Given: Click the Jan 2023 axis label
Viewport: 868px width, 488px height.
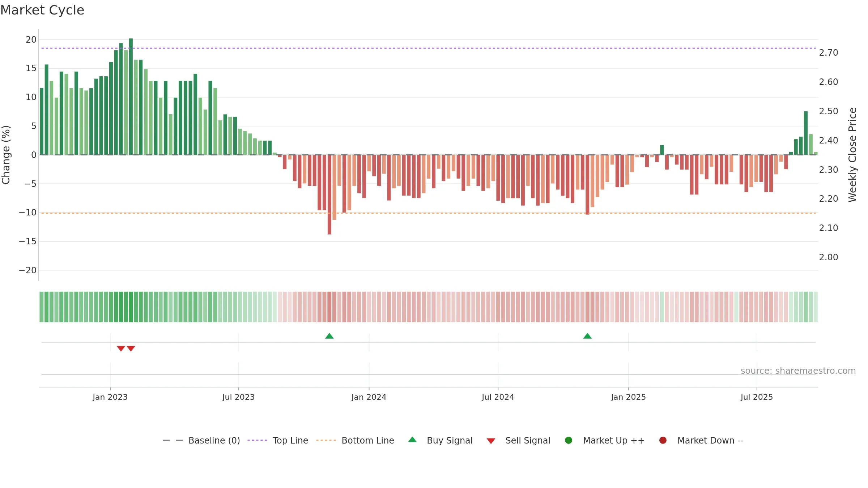Looking at the screenshot, I should point(110,397).
